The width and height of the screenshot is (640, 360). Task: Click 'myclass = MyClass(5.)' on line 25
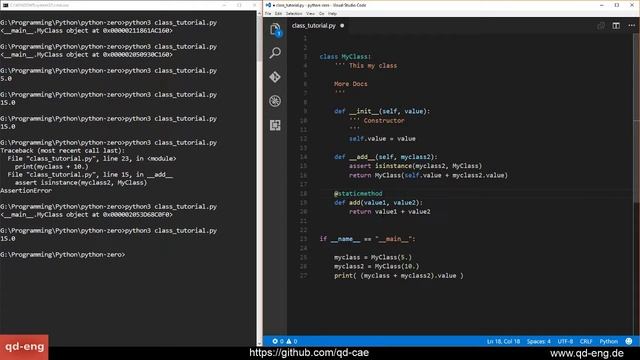(373, 257)
